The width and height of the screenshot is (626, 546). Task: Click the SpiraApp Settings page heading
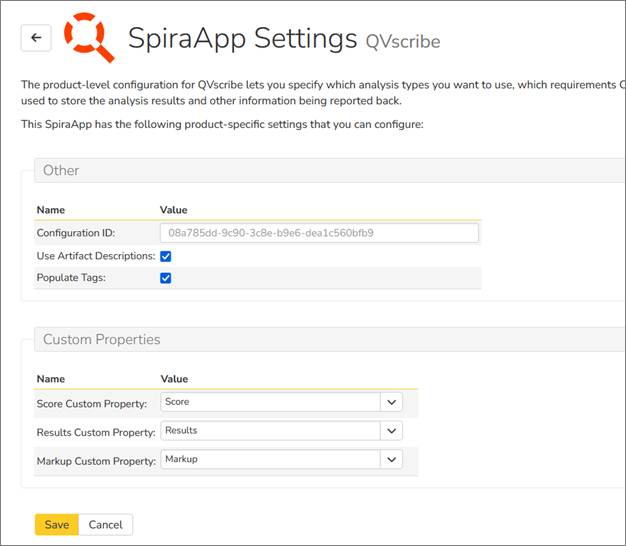click(x=242, y=38)
